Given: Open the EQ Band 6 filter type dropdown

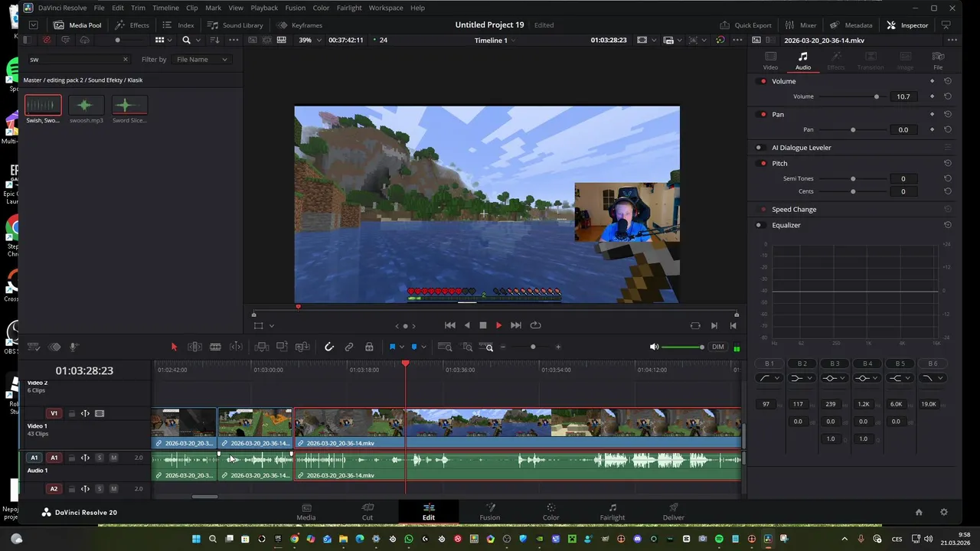Looking at the screenshot, I should [932, 378].
